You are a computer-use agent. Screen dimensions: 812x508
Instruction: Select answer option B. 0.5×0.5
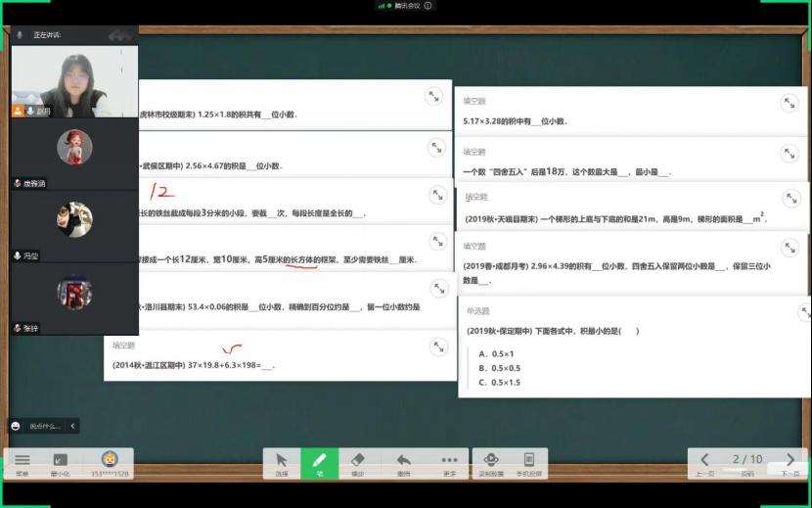coord(506,368)
